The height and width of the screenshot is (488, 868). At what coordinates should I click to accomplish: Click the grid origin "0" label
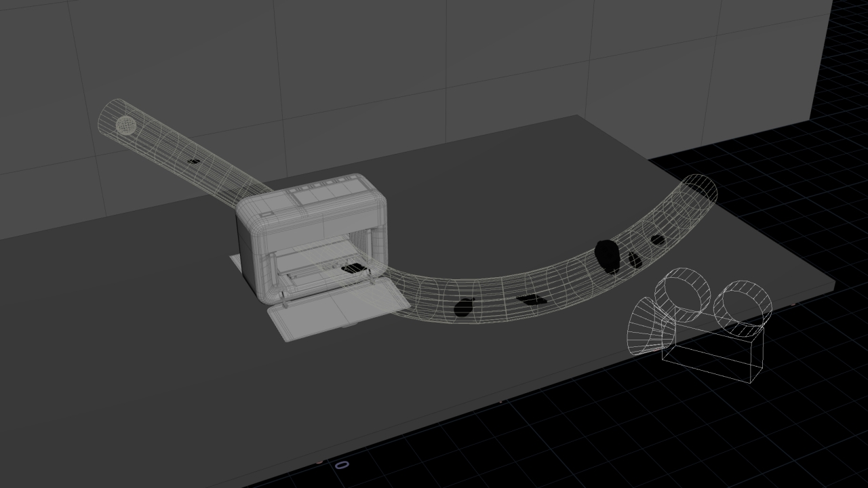pyautogui.click(x=342, y=465)
